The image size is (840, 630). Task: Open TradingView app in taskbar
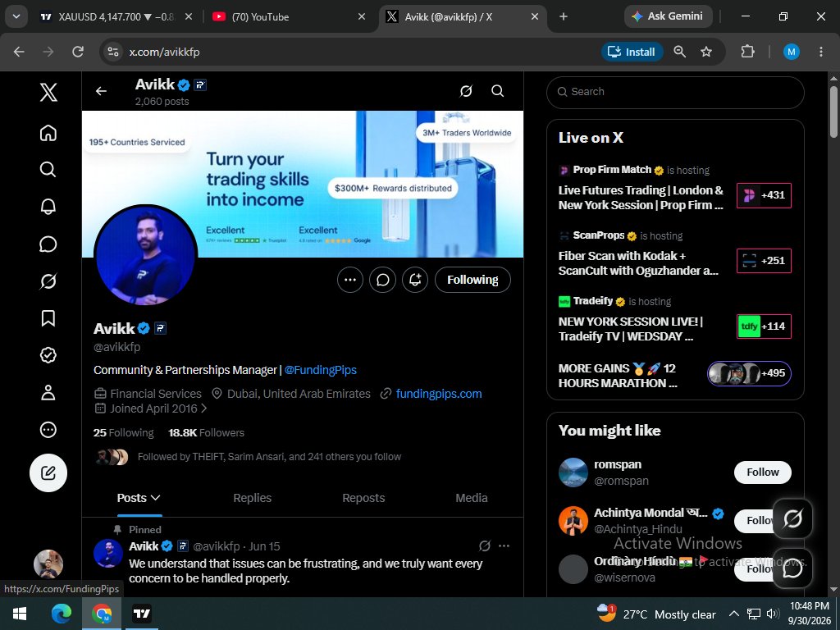click(142, 614)
